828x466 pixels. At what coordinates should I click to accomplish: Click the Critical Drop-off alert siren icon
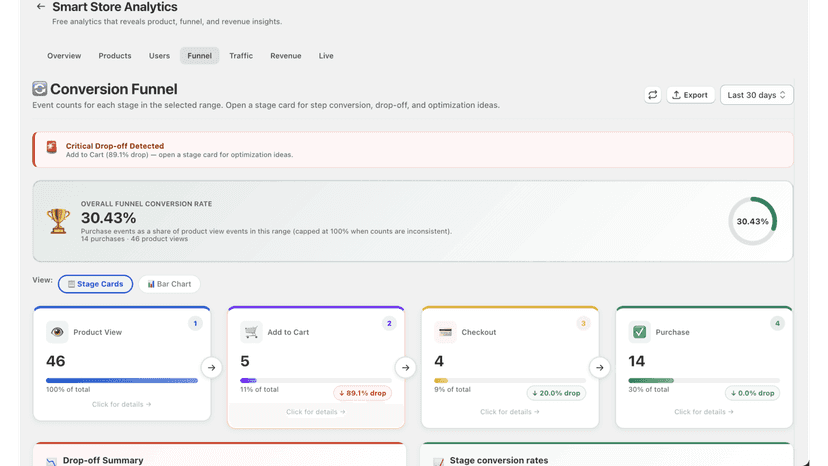point(51,147)
